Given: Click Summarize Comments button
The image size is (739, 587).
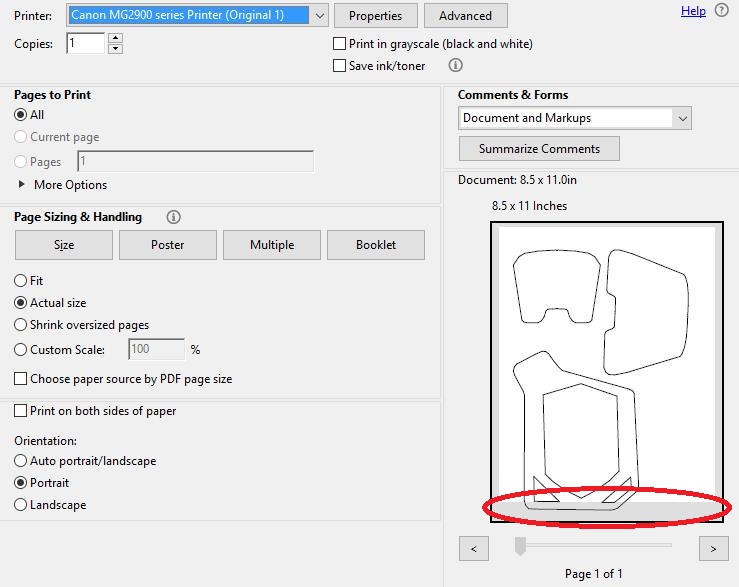Looking at the screenshot, I should (x=539, y=149).
